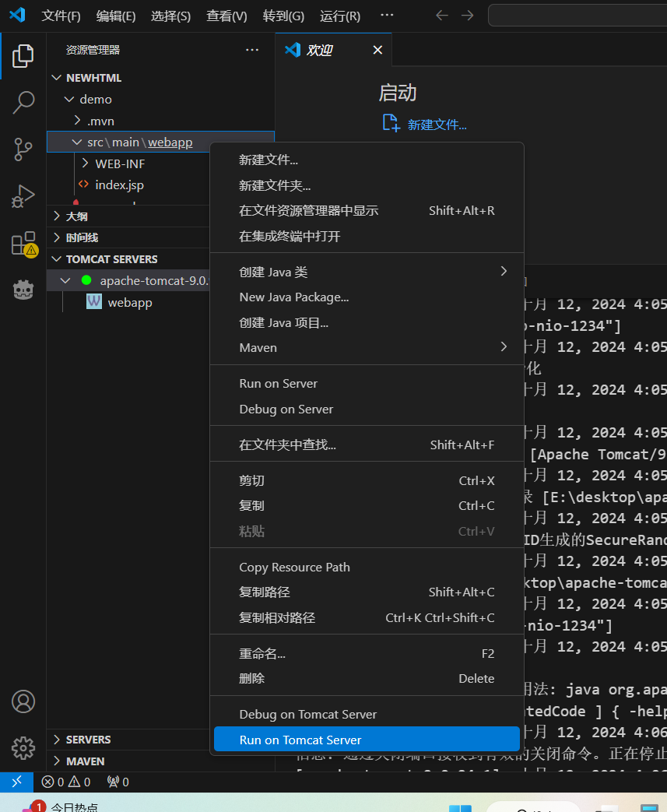Choose 在集成终端中打开

tap(367, 236)
